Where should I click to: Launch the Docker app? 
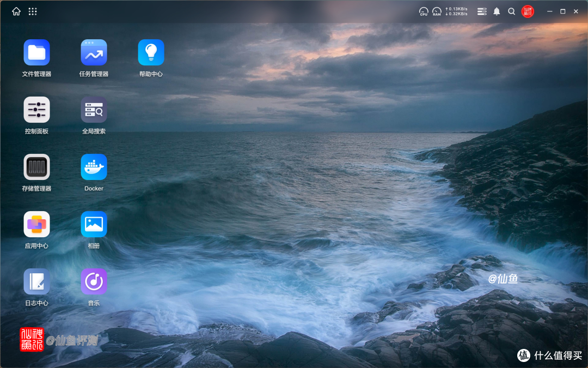click(94, 167)
